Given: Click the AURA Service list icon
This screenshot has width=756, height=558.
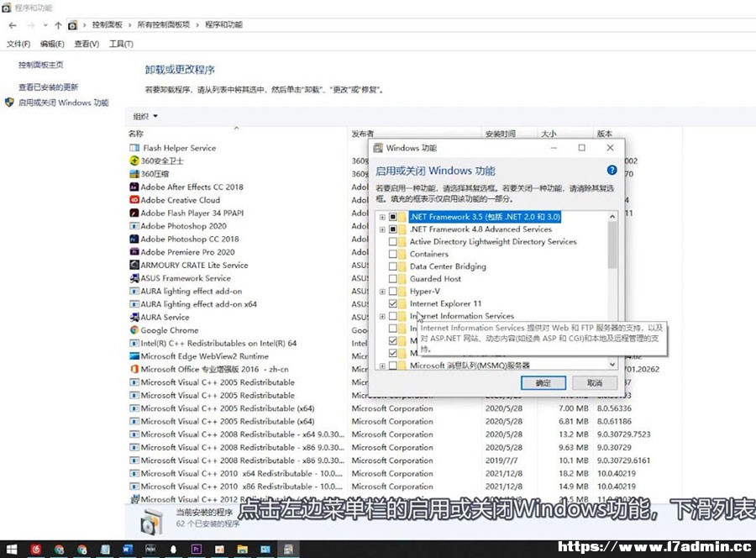Looking at the screenshot, I should pos(134,317).
